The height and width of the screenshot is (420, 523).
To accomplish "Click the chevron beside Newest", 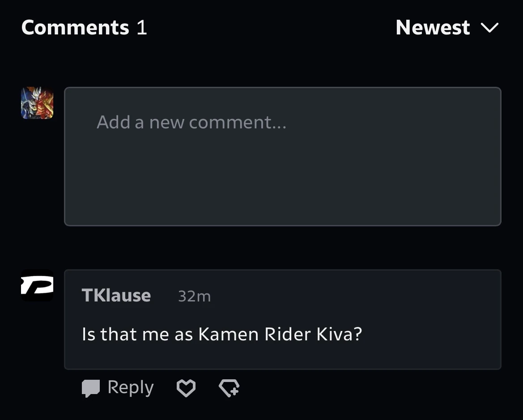I will (489, 28).
